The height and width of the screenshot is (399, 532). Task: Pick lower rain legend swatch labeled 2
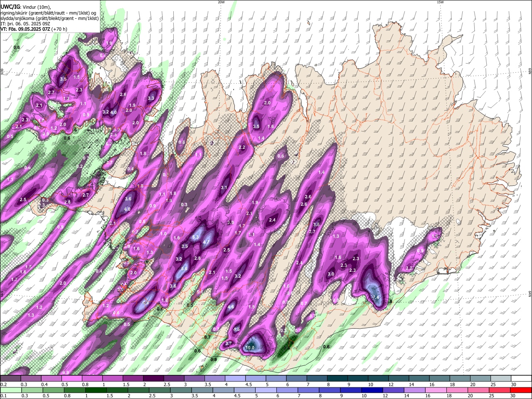[x=138, y=390]
